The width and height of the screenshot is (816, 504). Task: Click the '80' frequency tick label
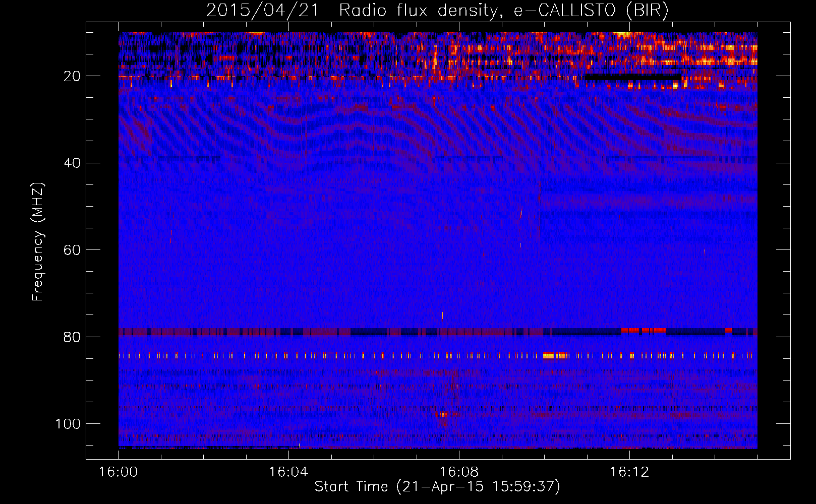73,337
